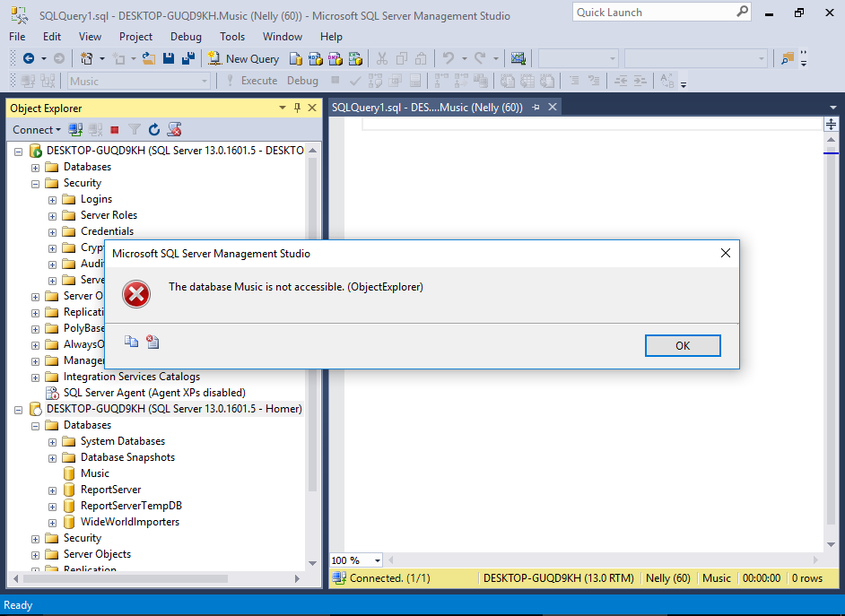Click the Save All toolbar icon

pyautogui.click(x=188, y=58)
